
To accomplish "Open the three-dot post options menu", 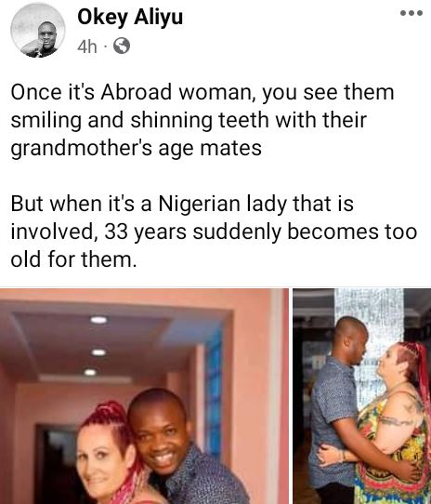I will click(x=411, y=13).
